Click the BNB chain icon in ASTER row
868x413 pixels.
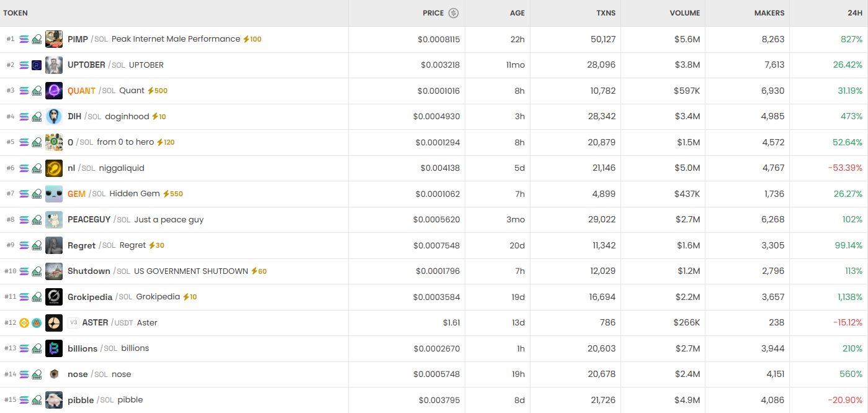coord(24,323)
